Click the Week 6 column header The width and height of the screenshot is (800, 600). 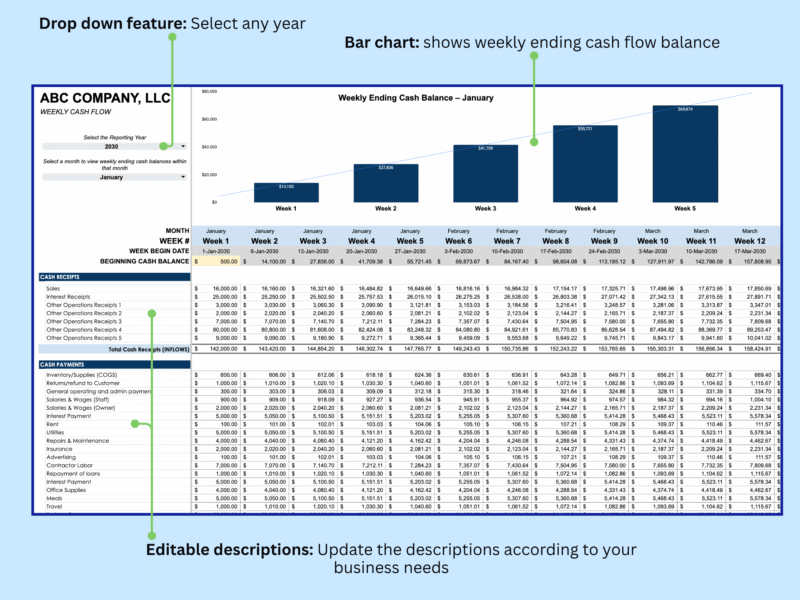tap(459, 241)
